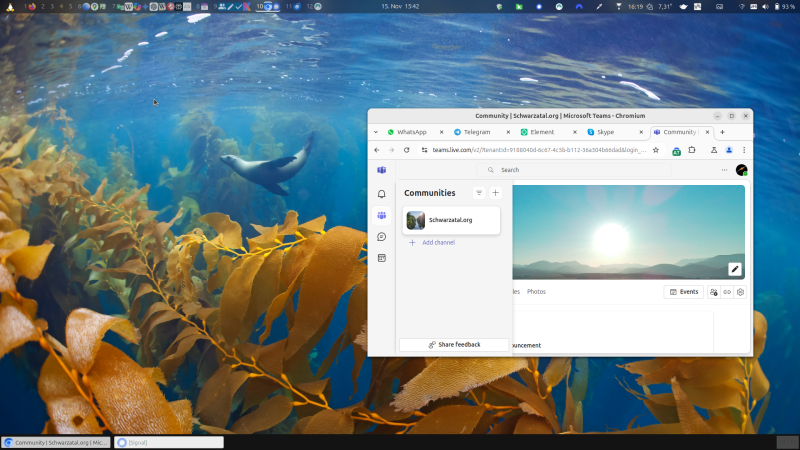The height and width of the screenshot is (450, 800).
Task: Reload the Teams page
Action: [407, 150]
